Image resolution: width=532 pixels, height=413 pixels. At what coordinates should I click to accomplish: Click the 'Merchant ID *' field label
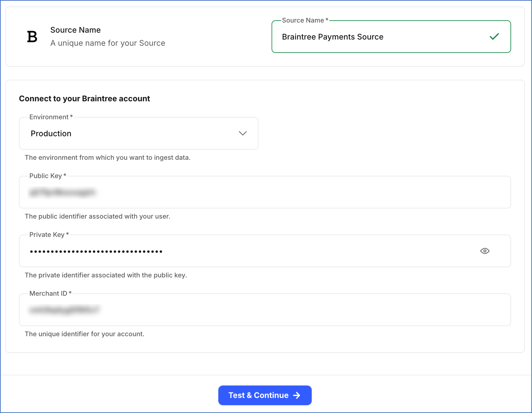(x=51, y=293)
